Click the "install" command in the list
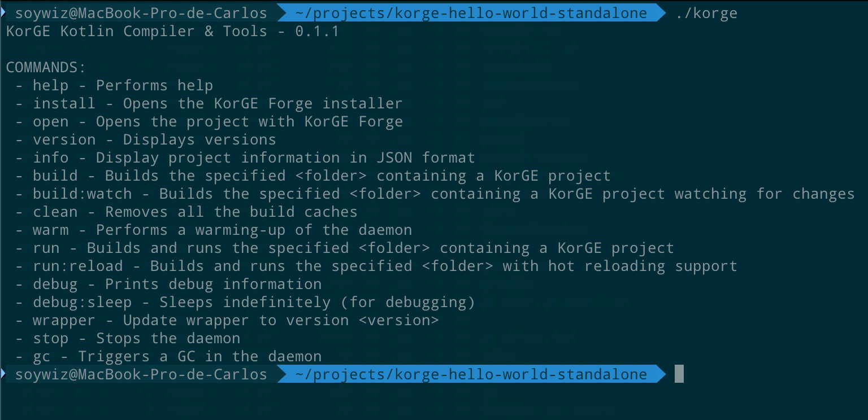The width and height of the screenshot is (868, 420). (x=64, y=104)
